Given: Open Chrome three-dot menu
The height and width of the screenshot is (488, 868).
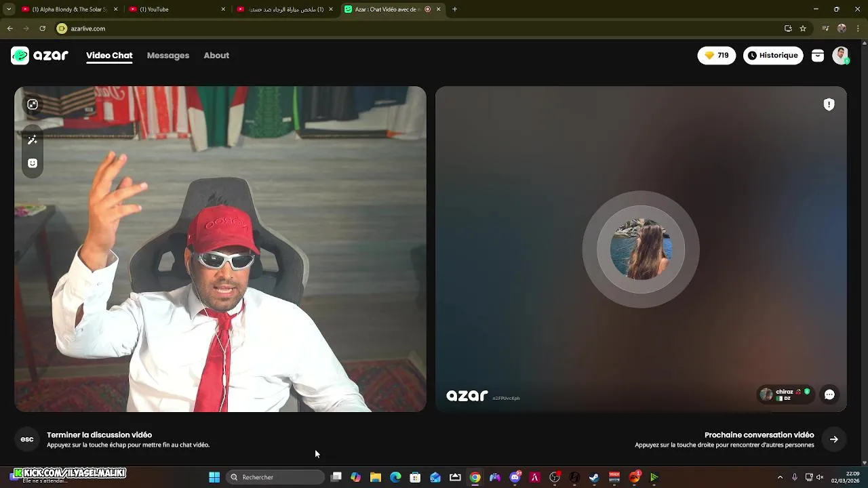Looking at the screenshot, I should (x=858, y=28).
